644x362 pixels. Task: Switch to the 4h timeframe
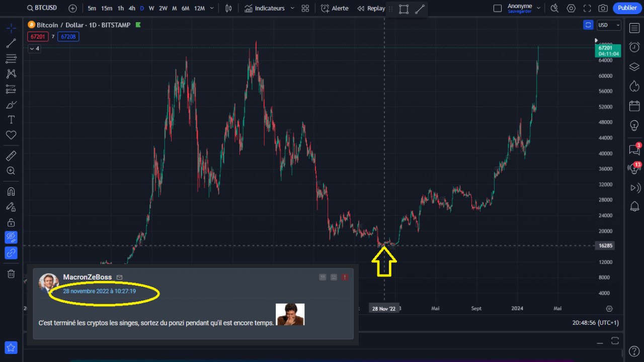coord(132,8)
